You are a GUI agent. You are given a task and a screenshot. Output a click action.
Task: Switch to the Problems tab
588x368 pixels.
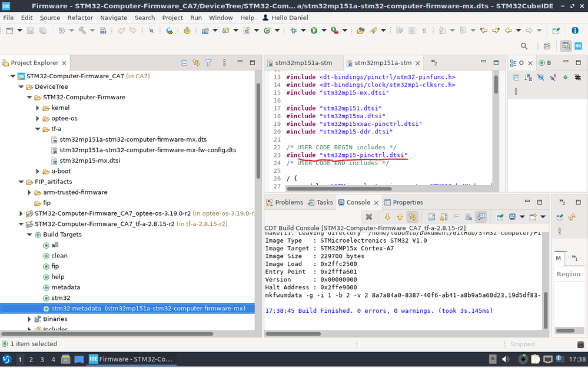[x=285, y=202]
